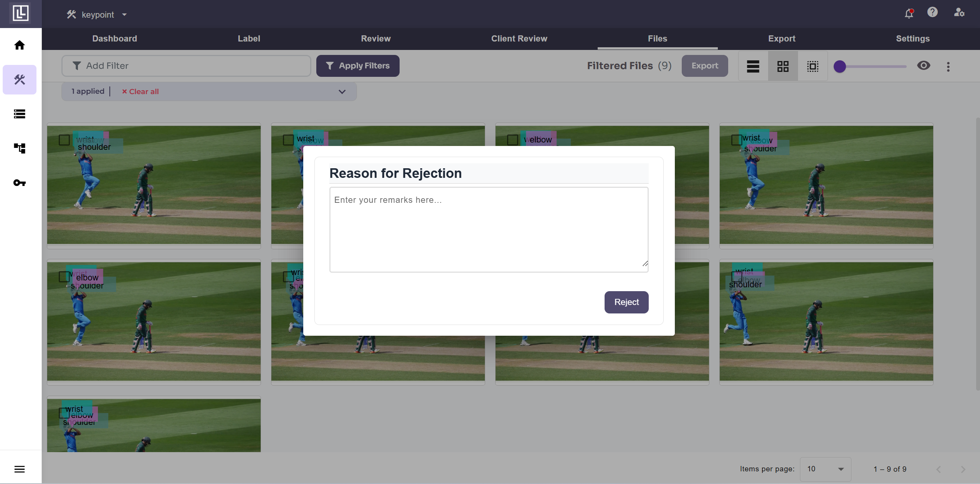Viewport: 980px width, 484px height.
Task: Open the keypoint project dropdown
Action: (97, 15)
